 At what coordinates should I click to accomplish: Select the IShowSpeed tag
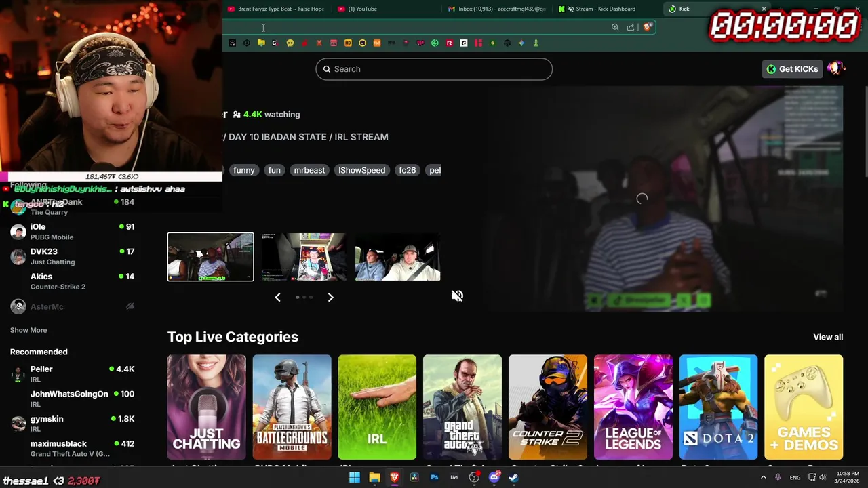[361, 170]
